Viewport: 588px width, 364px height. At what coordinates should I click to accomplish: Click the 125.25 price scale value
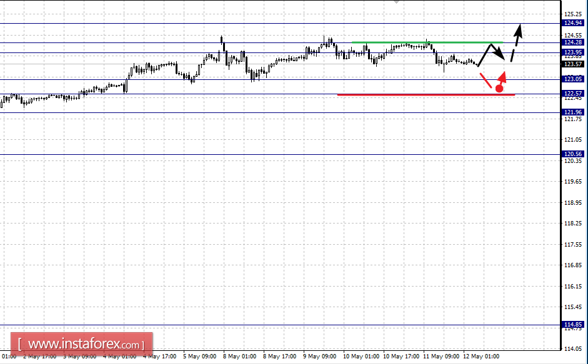tap(573, 14)
